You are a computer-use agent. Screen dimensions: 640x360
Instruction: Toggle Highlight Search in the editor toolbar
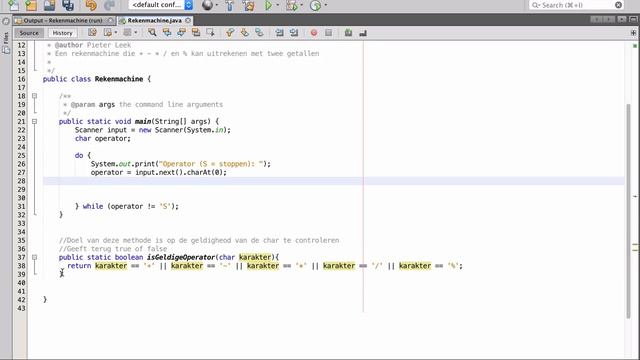196,32
